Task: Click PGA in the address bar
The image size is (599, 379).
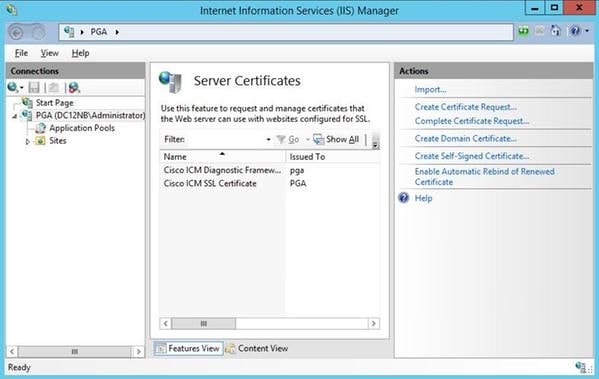Action: point(99,32)
